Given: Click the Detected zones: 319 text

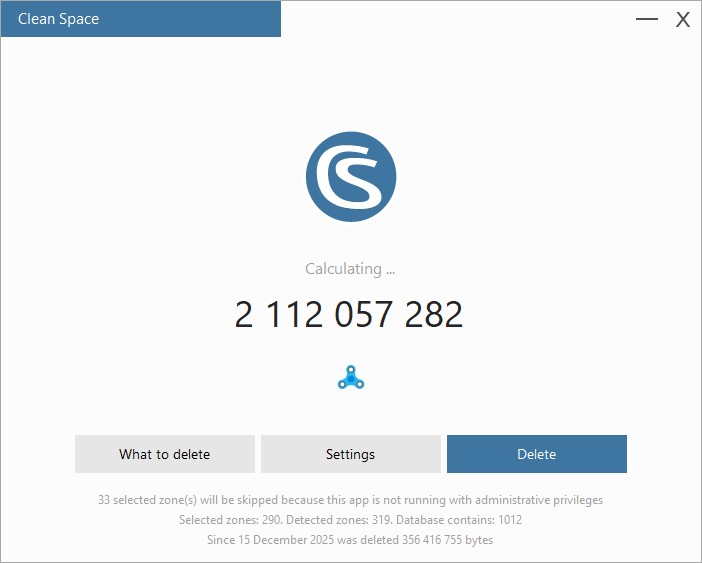Looking at the screenshot, I should click(x=339, y=520).
